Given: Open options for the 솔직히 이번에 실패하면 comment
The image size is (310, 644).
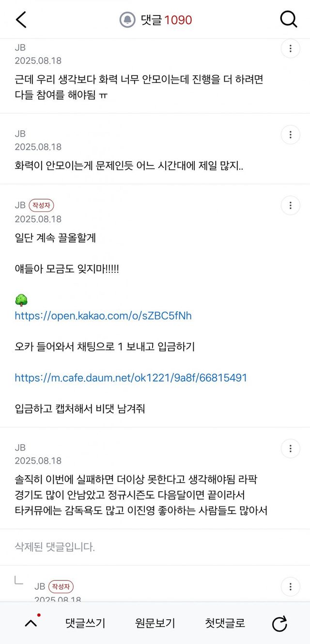Looking at the screenshot, I should click(290, 448).
